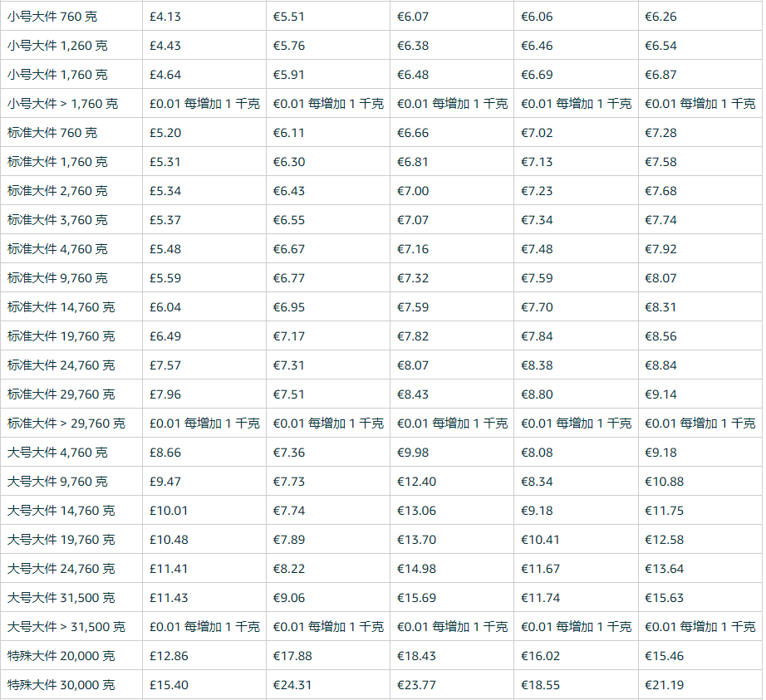Select the 小号大件 760 克 row label
This screenshot has height=700, width=766.
point(52,17)
